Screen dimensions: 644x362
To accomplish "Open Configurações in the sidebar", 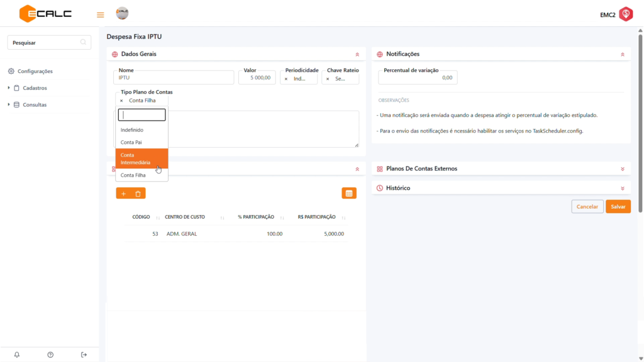I will tap(35, 72).
